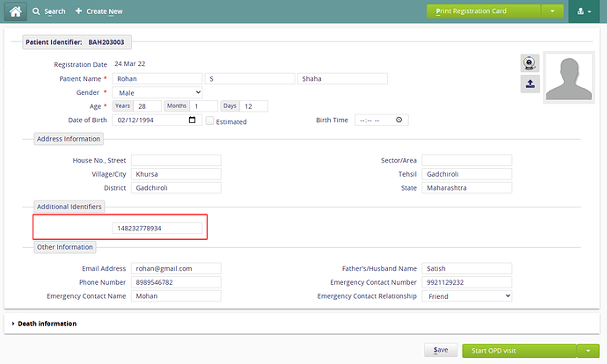Upload patient photo icon
Viewport: 607px width, 364px height.
tap(530, 84)
